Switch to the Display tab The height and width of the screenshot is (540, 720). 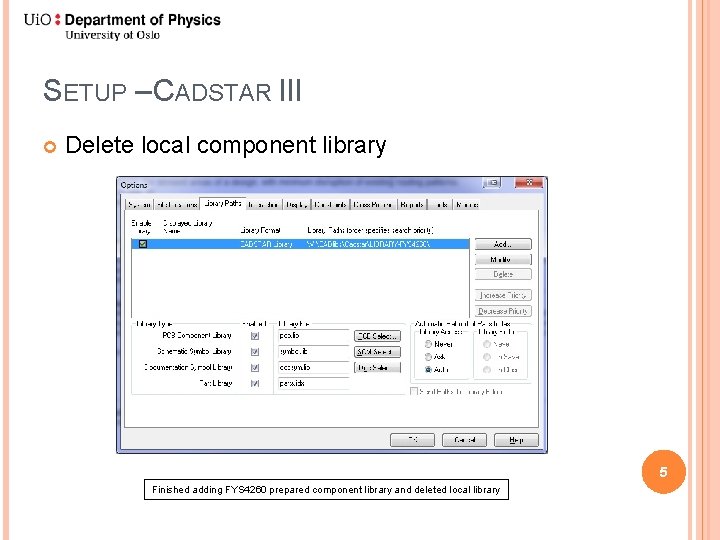pyautogui.click(x=297, y=205)
